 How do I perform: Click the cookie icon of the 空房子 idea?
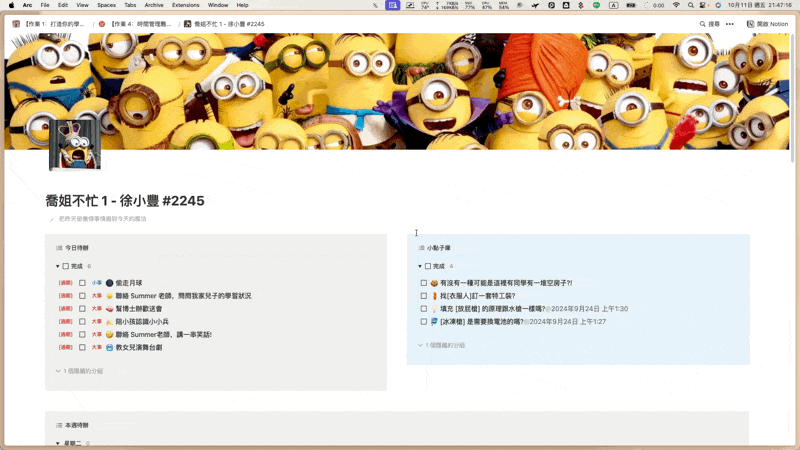click(x=434, y=283)
